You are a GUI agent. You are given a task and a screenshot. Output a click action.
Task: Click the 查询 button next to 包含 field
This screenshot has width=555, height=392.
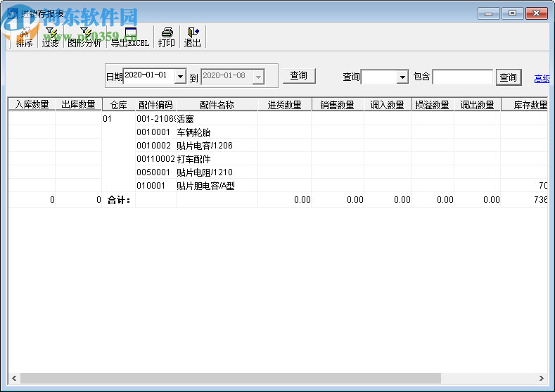coord(509,77)
